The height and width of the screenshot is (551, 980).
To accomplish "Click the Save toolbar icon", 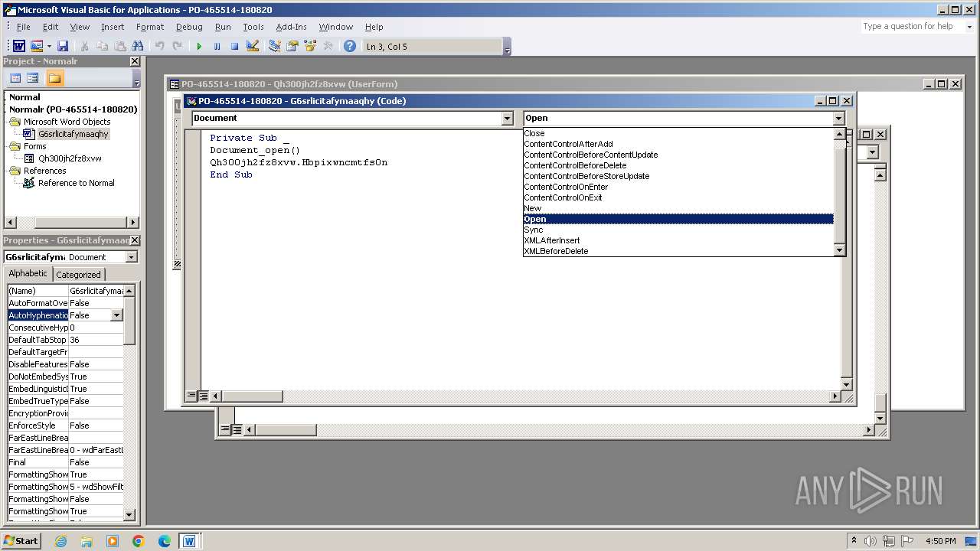I will 63,46.
